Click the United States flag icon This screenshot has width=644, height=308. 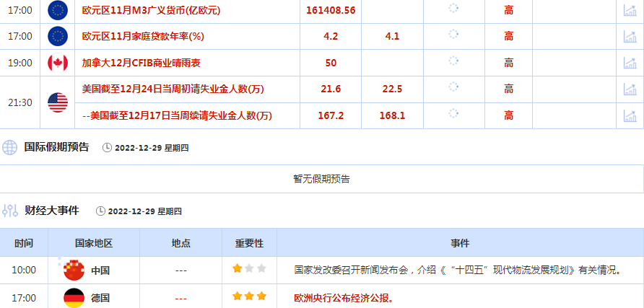[x=58, y=102]
